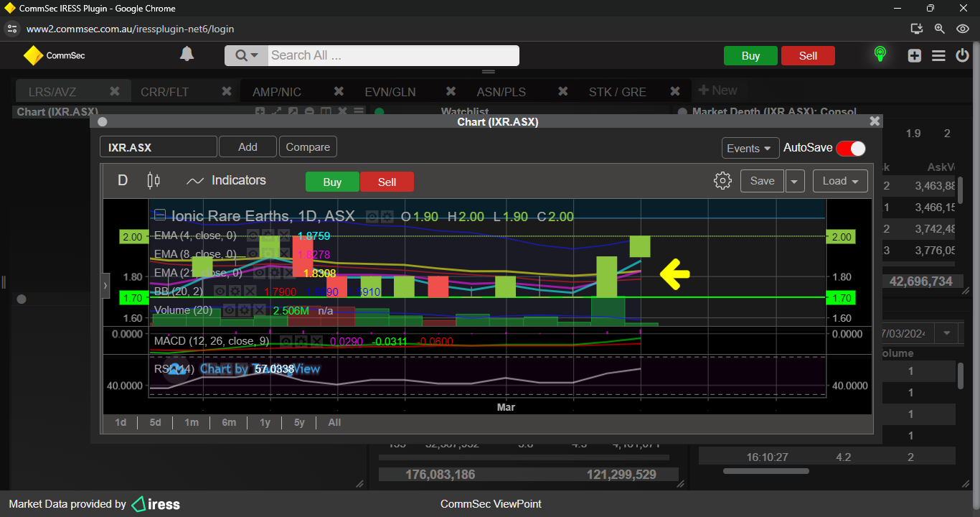980x517 pixels.
Task: Open the notifications bell
Action: click(187, 55)
